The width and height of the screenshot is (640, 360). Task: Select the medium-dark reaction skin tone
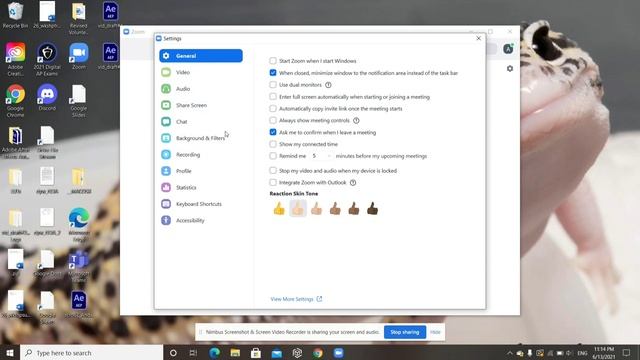354,209
